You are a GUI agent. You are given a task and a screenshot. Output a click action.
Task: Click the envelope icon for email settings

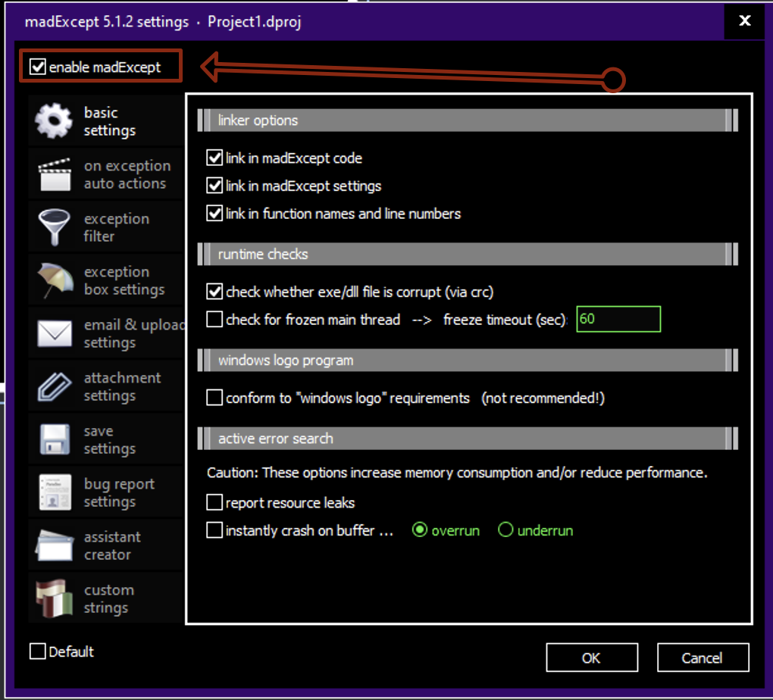pos(55,333)
